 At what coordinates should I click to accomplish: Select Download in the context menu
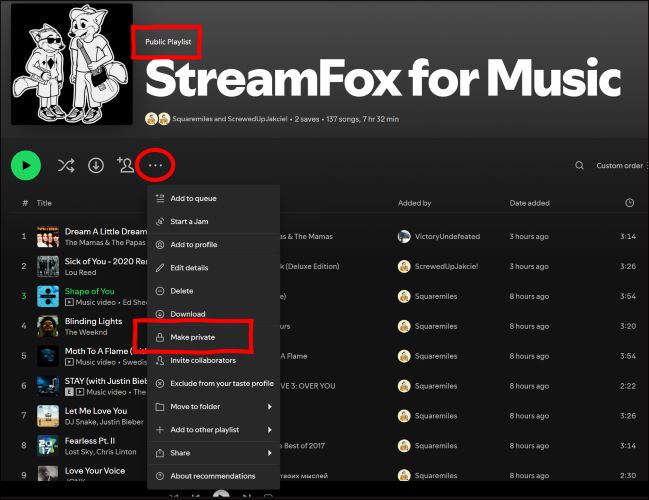(x=214, y=314)
